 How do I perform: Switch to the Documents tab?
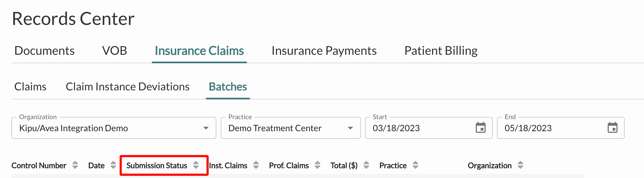[x=45, y=51]
